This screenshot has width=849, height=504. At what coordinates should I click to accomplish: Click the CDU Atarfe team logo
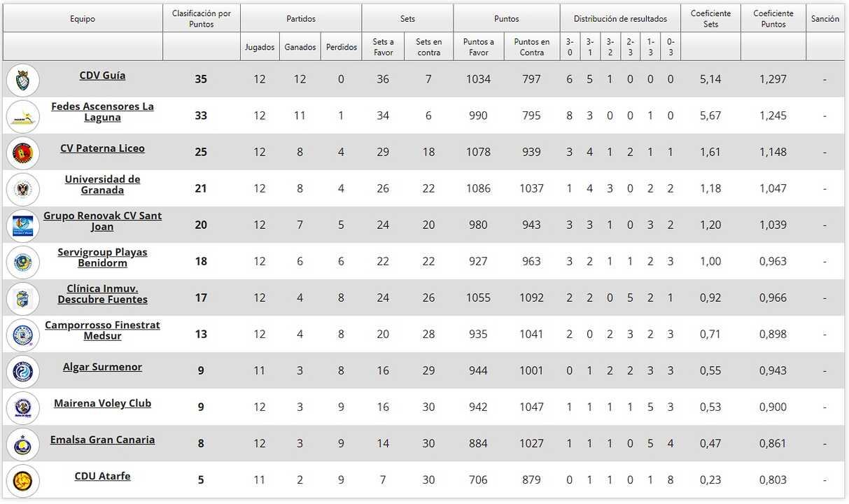tap(22, 480)
